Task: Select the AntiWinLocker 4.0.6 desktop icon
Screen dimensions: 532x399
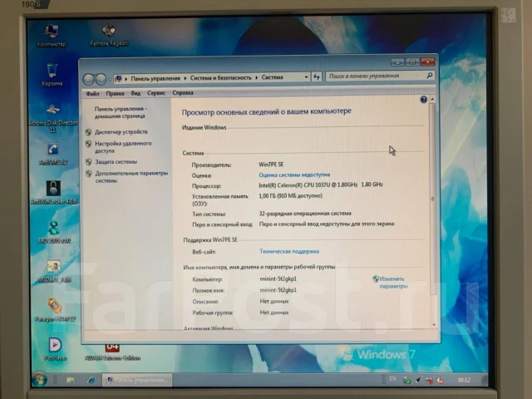Action: point(53,192)
